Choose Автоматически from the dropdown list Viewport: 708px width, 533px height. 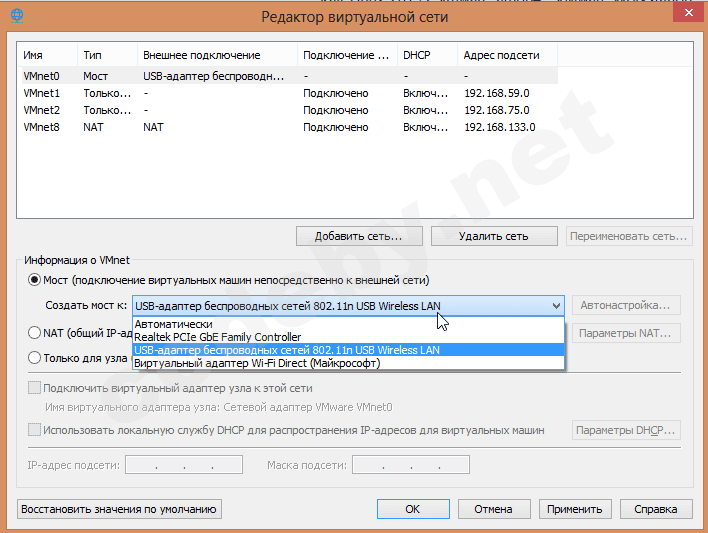(348, 324)
